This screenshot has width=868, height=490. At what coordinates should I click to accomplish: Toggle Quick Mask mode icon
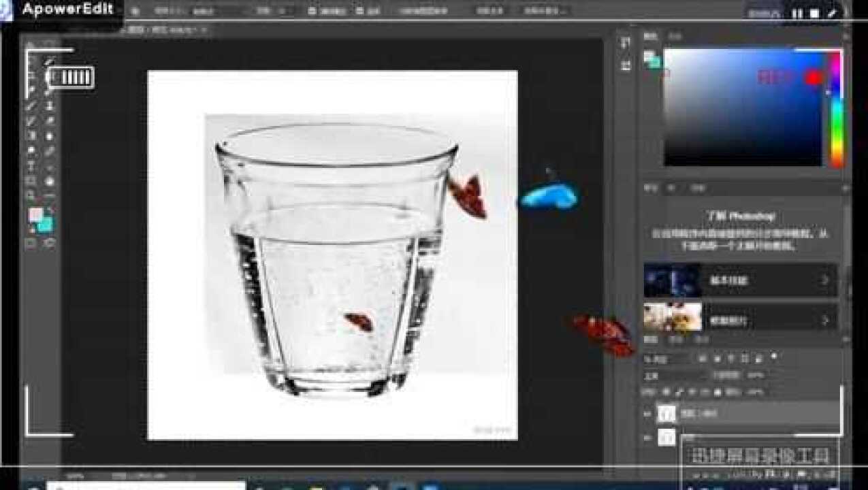31,243
